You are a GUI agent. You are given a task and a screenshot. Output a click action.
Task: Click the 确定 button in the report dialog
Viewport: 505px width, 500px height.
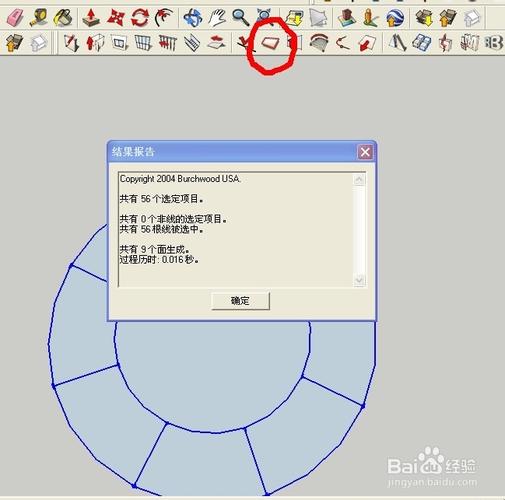[x=240, y=301]
